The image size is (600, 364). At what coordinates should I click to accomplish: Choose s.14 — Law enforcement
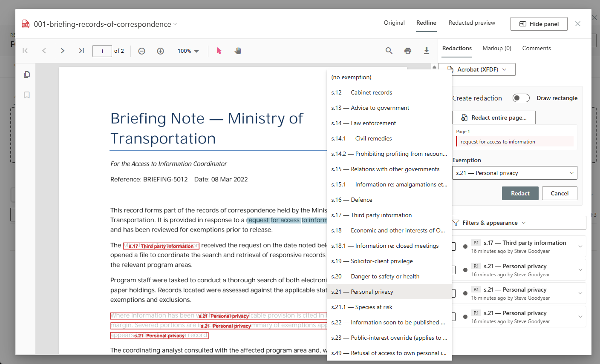tap(389, 123)
